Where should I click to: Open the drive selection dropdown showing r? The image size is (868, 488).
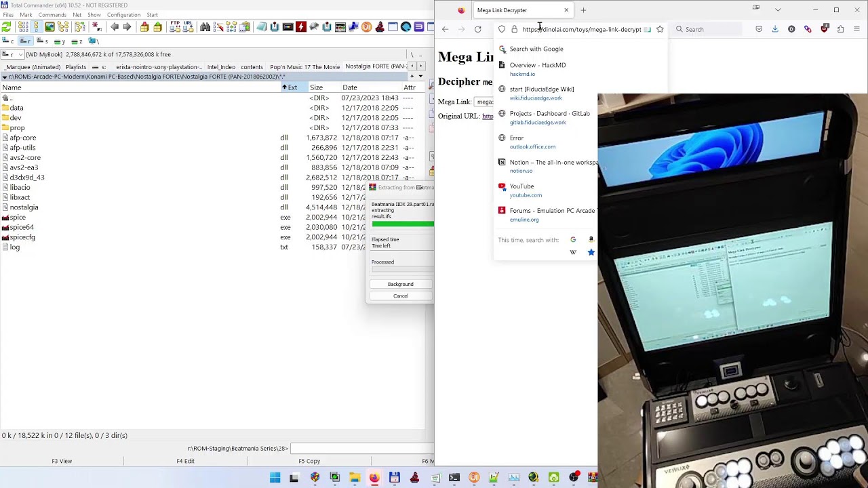tap(12, 54)
